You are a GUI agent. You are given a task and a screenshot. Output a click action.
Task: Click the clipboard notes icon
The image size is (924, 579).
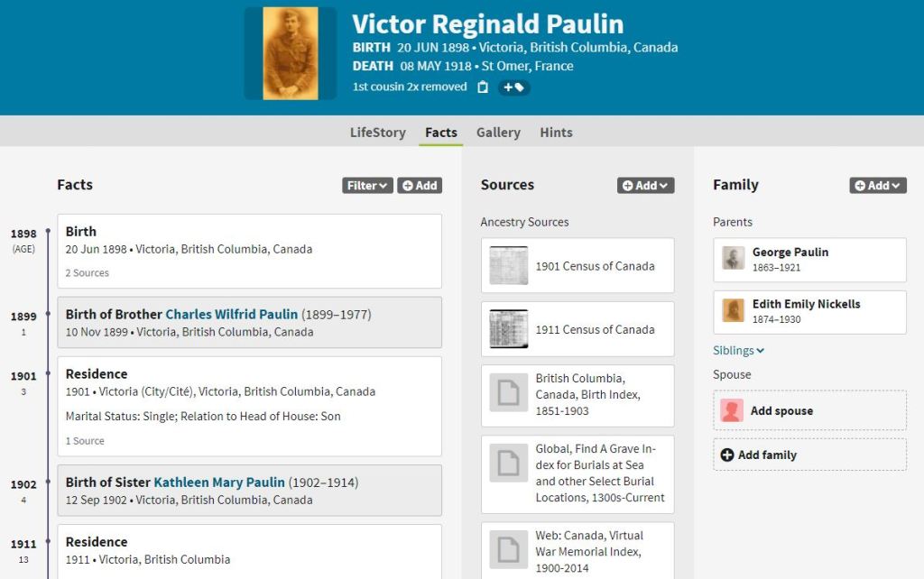click(x=483, y=87)
